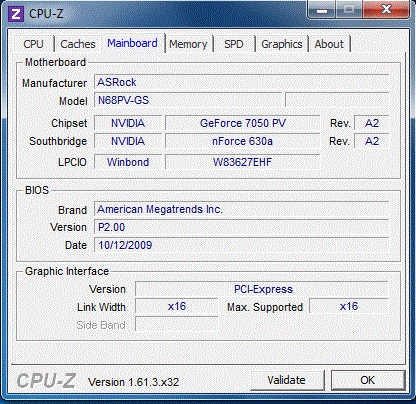Click the Link Width x16 value
The width and height of the screenshot is (416, 404).
point(177,306)
